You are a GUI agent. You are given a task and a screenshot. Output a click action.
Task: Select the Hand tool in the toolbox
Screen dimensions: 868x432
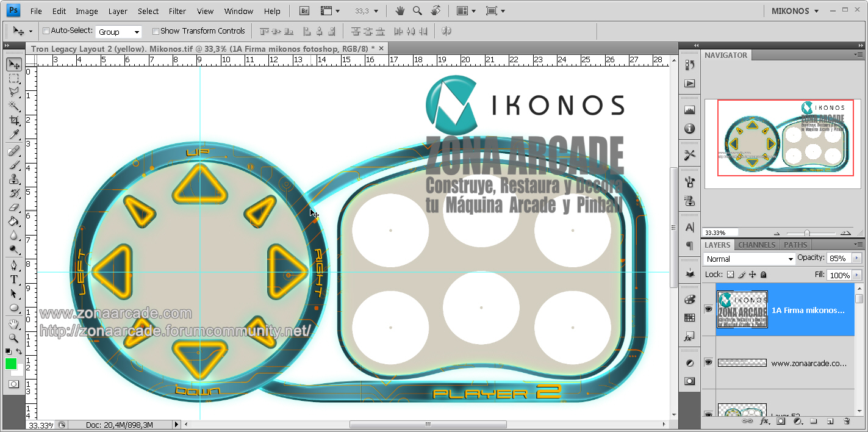[14, 324]
